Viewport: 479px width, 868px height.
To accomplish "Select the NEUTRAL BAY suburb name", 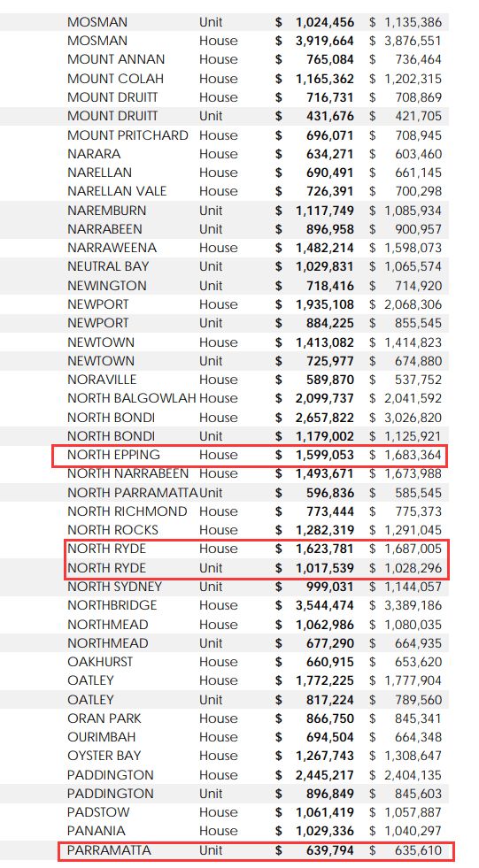I will click(108, 266).
